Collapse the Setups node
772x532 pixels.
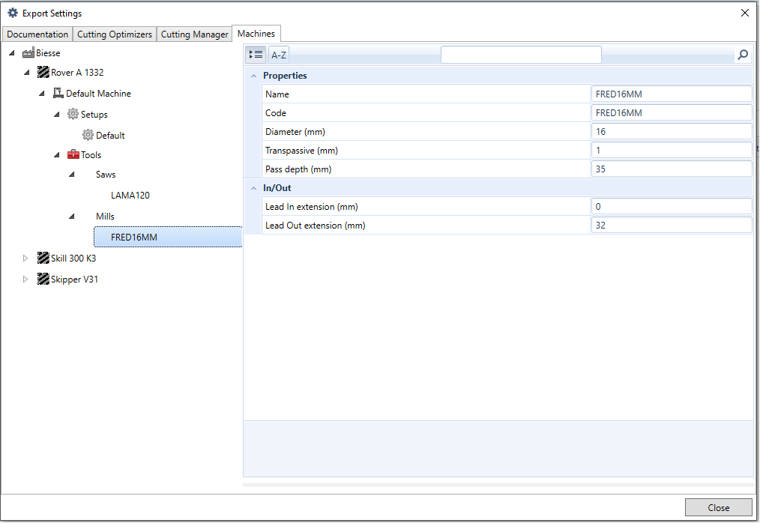[57, 114]
